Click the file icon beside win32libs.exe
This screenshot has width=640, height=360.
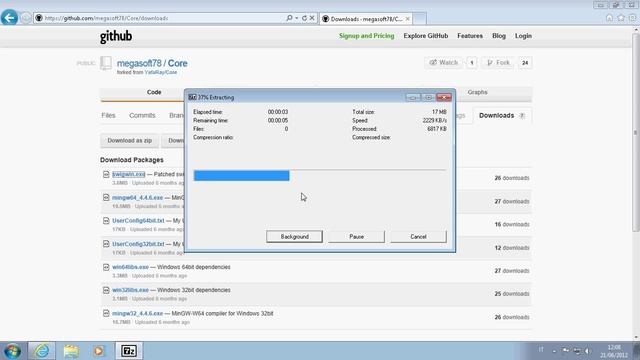click(x=106, y=290)
